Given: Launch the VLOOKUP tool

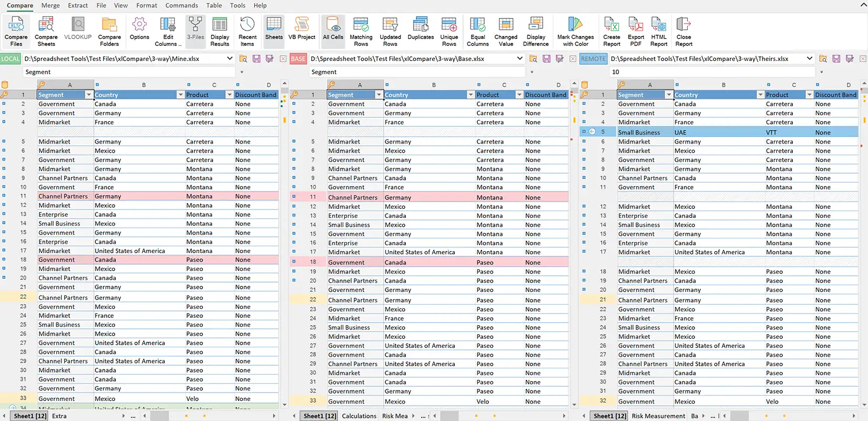Looking at the screenshot, I should 78,28.
